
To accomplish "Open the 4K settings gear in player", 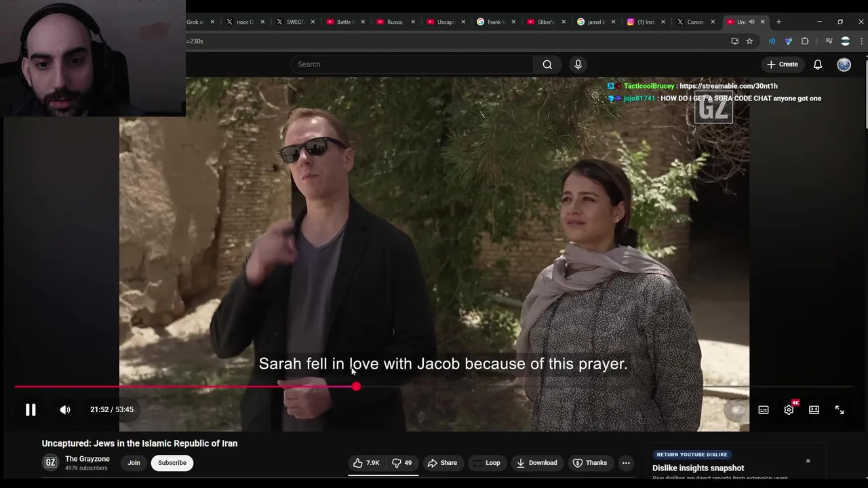I will pyautogui.click(x=789, y=409).
